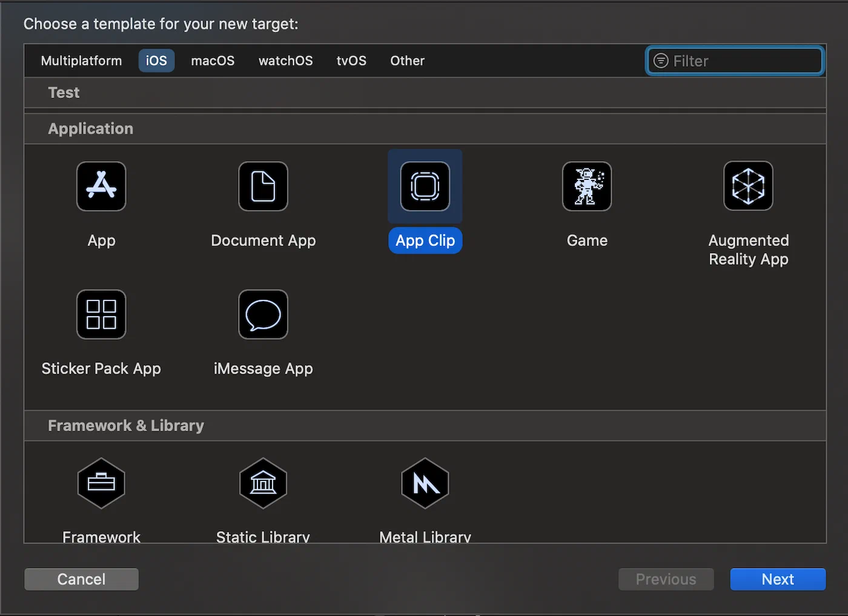Pick the App Clip template icon
848x616 pixels.
(x=425, y=186)
